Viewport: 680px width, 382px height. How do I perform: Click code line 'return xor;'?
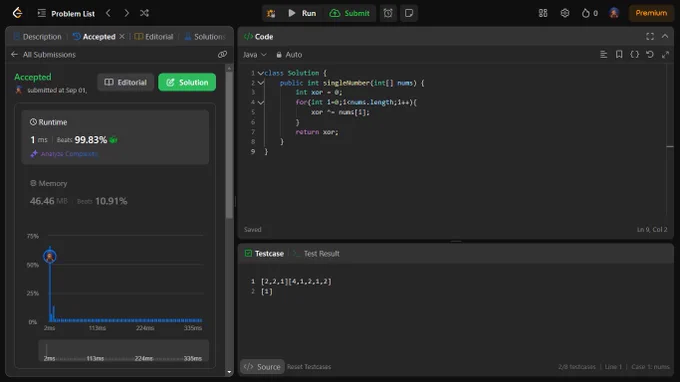pos(317,132)
